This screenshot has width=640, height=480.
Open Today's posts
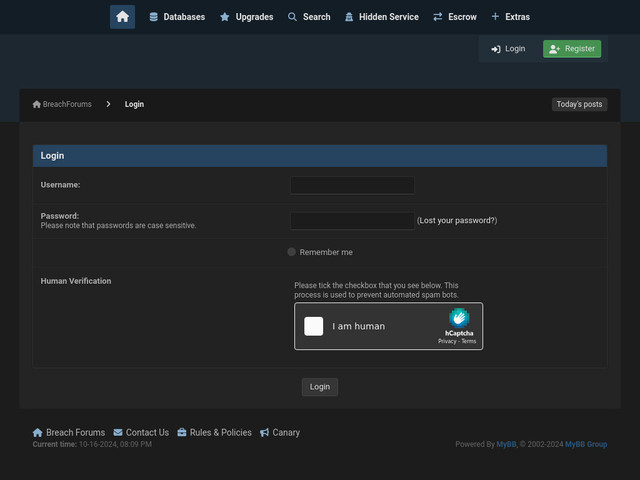tap(579, 104)
